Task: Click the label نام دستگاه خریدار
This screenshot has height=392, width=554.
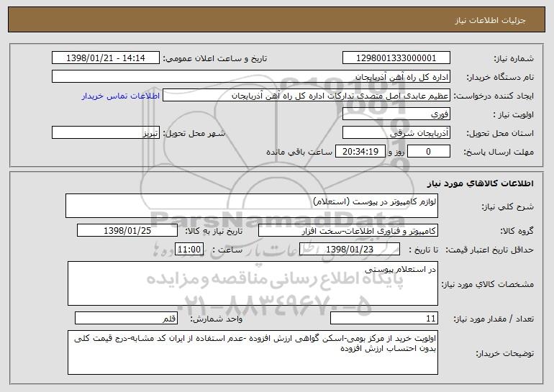Action: coord(500,78)
